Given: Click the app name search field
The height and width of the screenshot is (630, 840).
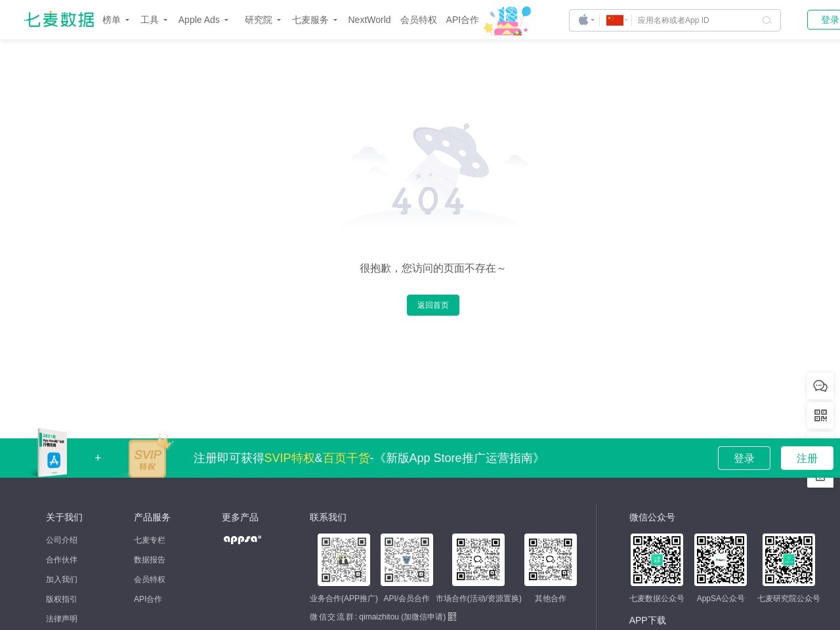Looking at the screenshot, I should [696, 20].
